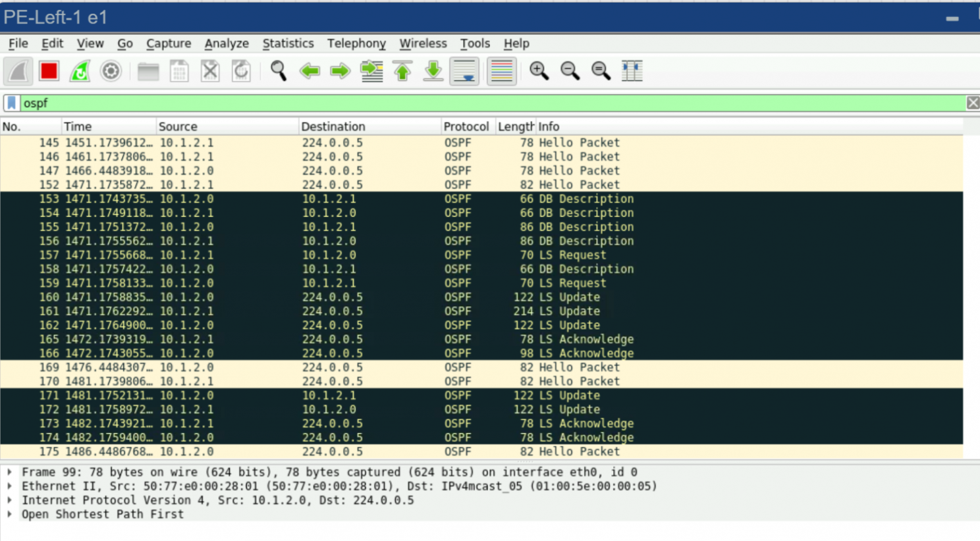Screen dimensions: 980x541
Task: Jump to the last packet
Action: coord(433,71)
